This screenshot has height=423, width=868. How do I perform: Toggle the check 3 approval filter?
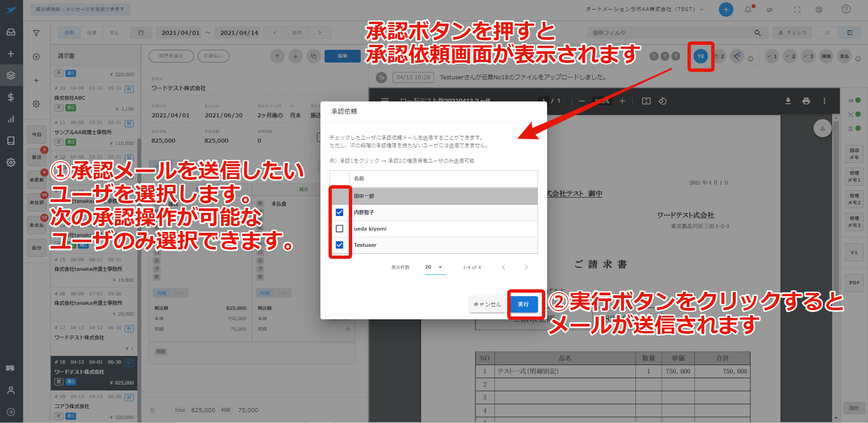click(808, 56)
